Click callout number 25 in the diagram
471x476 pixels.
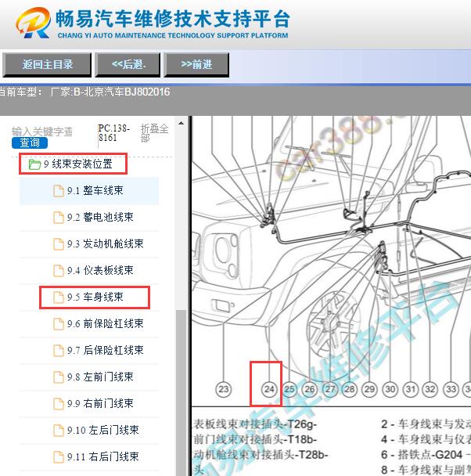point(289,389)
